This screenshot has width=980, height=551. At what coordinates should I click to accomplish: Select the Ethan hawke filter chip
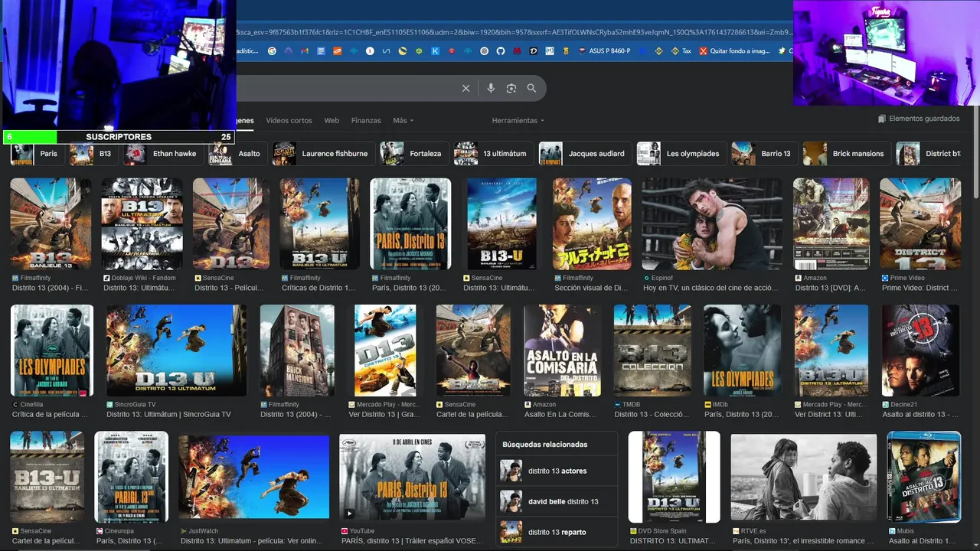click(162, 154)
